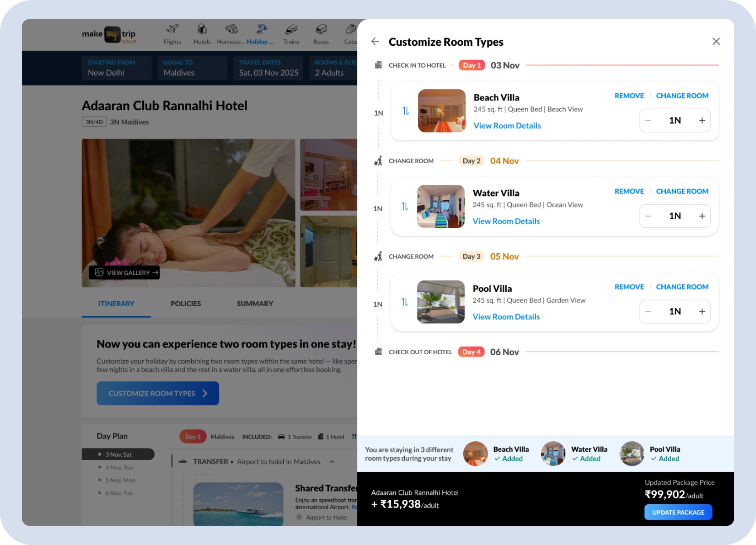This screenshot has height=545, width=756.
Task: Click the hotel building icon beside Check In
Action: 378,65
